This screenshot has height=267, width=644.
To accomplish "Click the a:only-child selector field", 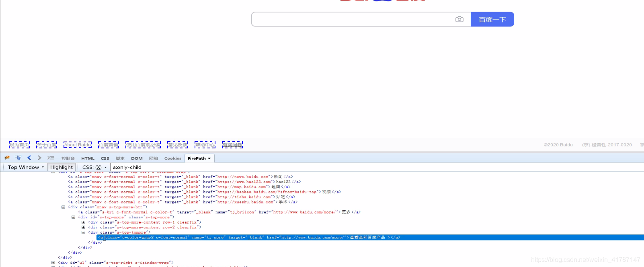I will point(377,167).
